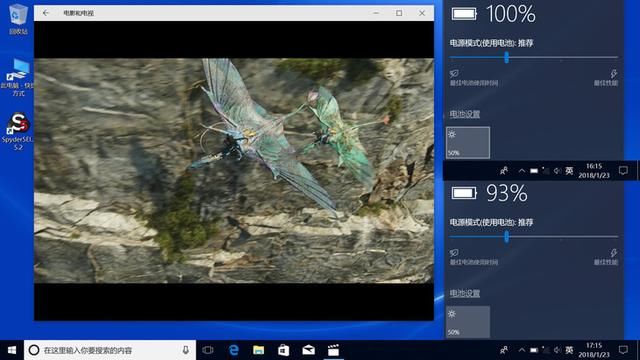Image resolution: width=640 pixels, height=360 pixels.
Task: Open the Start menu
Action: [x=12, y=350]
